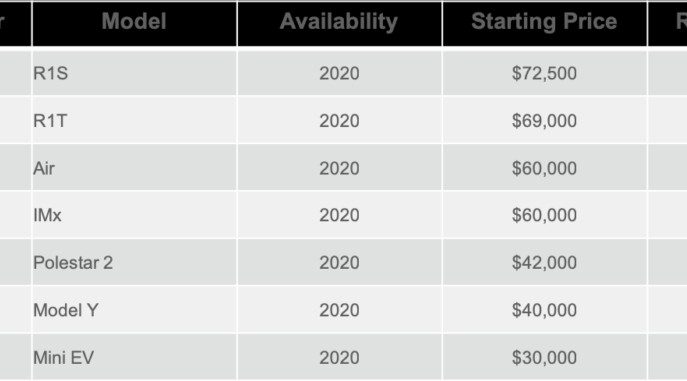Click the 2020 availability in R1S row
This screenshot has height=381, width=687.
click(x=340, y=73)
